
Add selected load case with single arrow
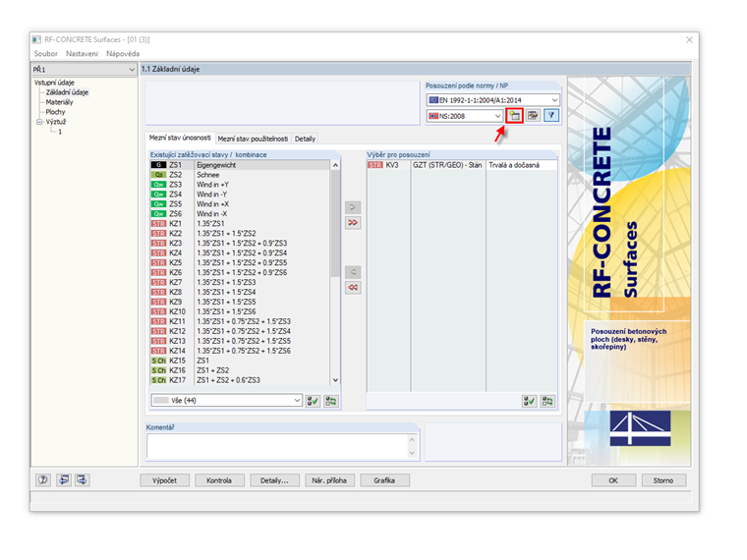[x=353, y=207]
